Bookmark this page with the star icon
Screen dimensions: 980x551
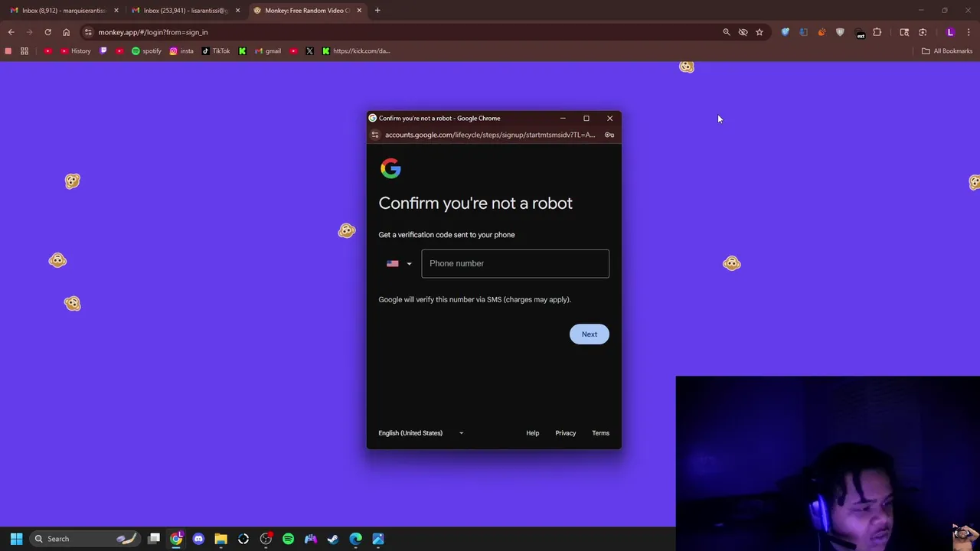pyautogui.click(x=759, y=32)
